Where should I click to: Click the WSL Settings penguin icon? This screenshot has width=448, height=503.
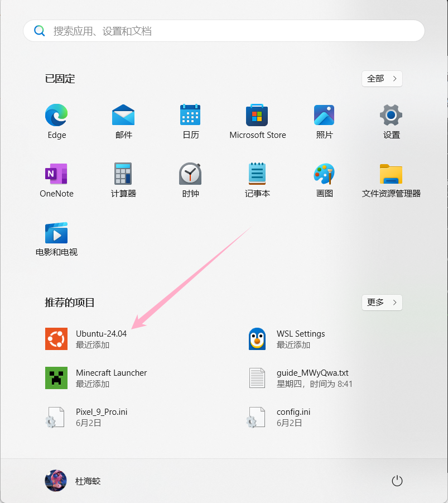(257, 339)
